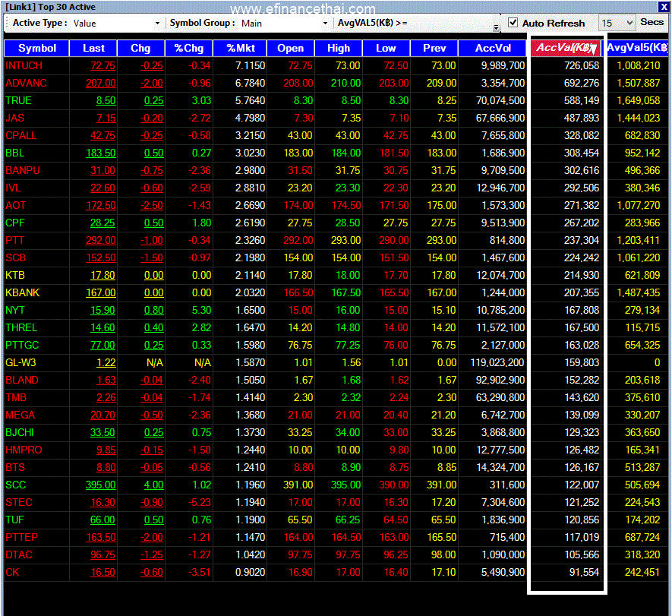This screenshot has width=672, height=616.
Task: Sort by the Prev column header
Action: [x=434, y=48]
